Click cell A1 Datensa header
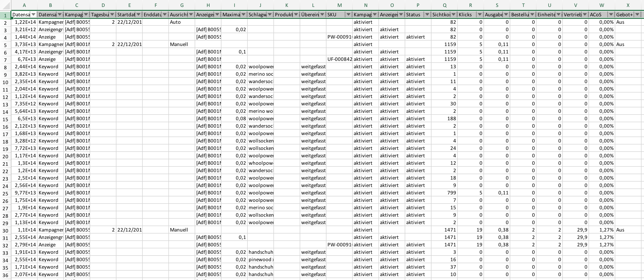 click(21, 15)
